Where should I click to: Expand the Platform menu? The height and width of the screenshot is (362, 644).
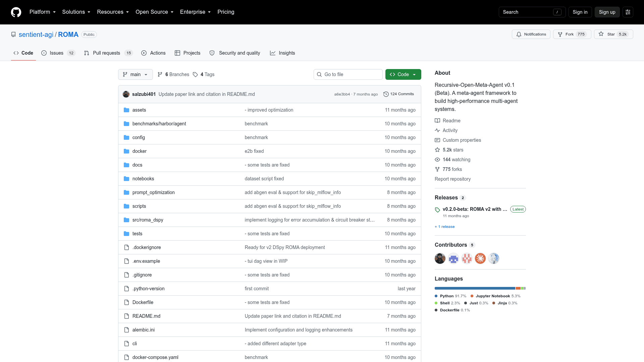[43, 12]
